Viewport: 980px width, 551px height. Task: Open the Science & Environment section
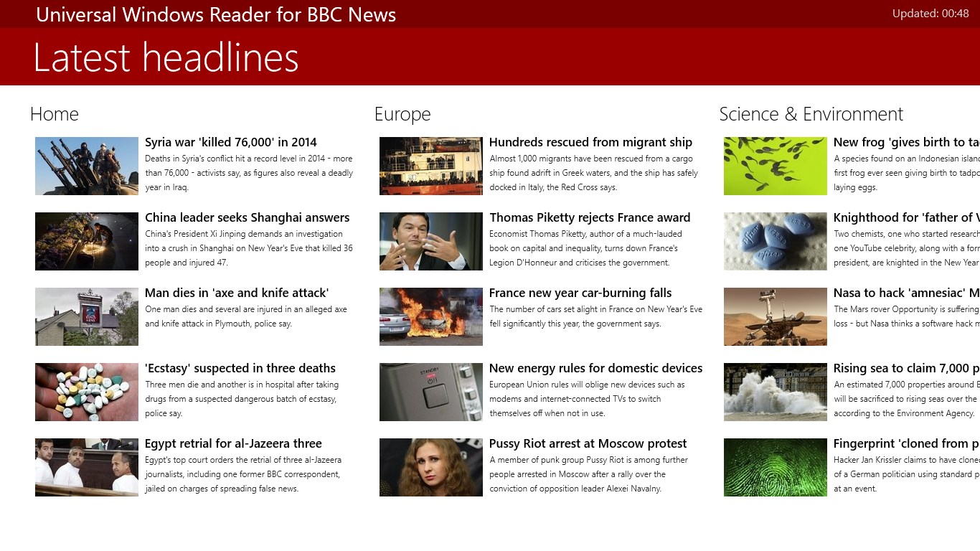tap(811, 114)
